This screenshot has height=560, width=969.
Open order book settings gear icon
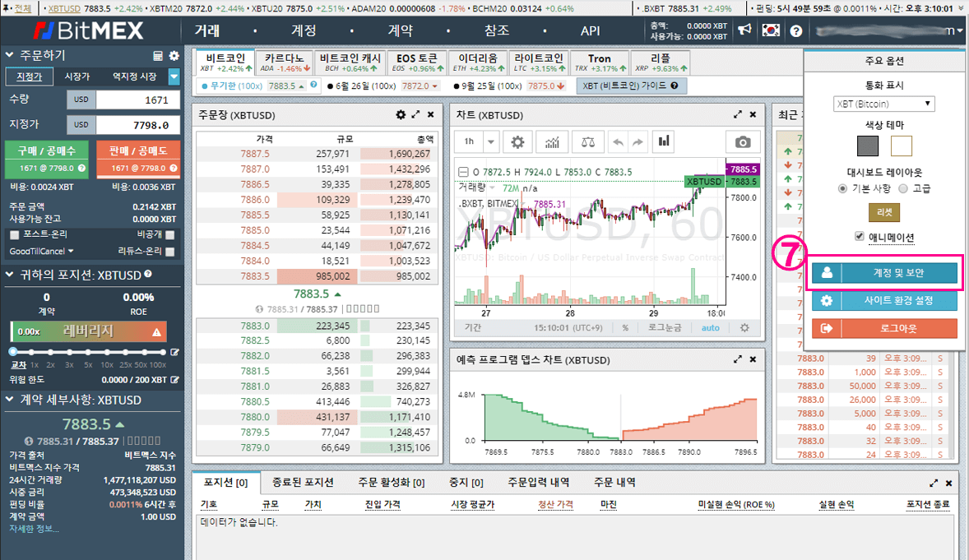[x=401, y=115]
